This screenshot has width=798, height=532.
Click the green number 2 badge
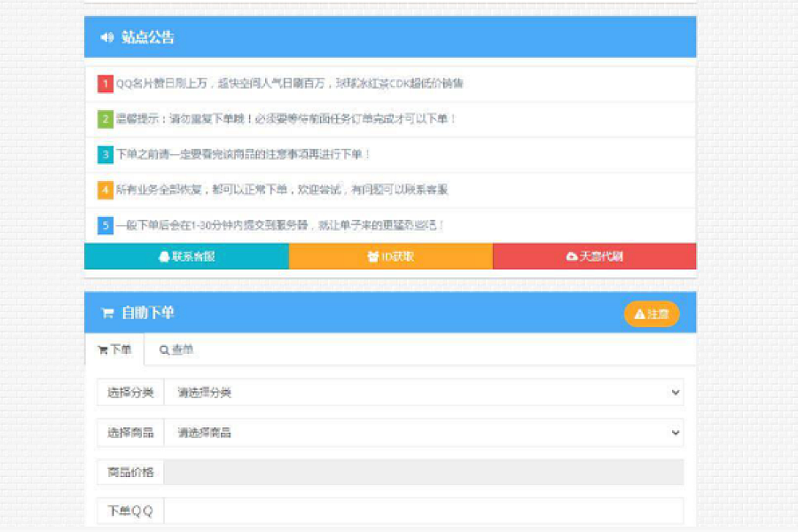point(106,119)
